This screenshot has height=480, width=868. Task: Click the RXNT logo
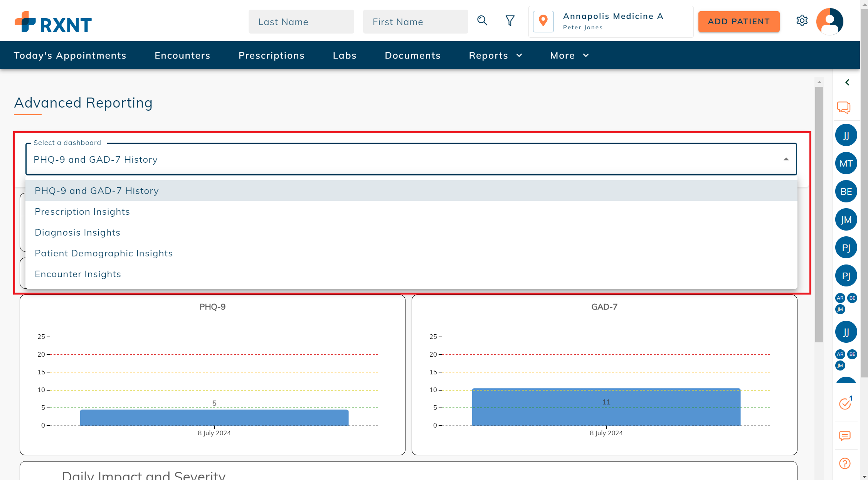click(x=53, y=22)
